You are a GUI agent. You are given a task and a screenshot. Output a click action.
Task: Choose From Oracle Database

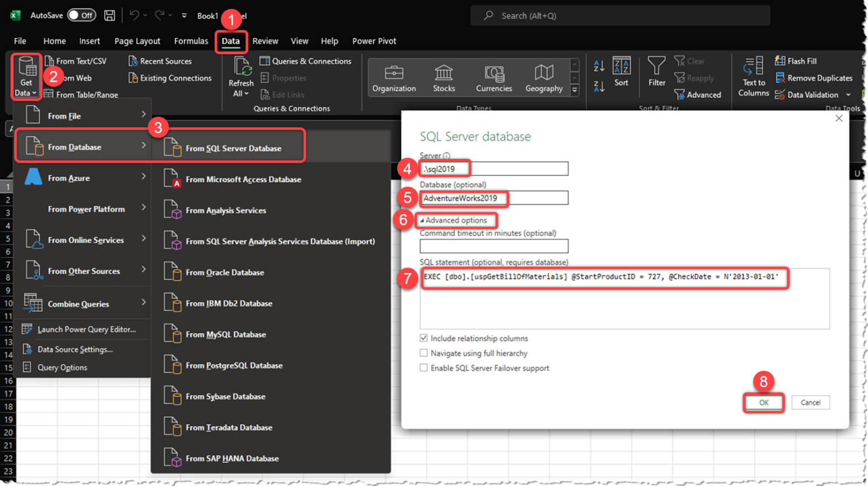pos(225,272)
